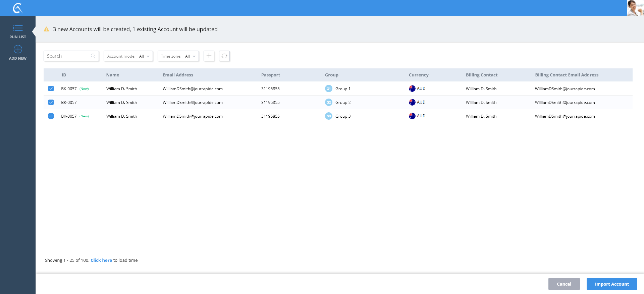Screen dimensions: 644x294
Task: Click the yellow warning icon
Action: tap(47, 30)
